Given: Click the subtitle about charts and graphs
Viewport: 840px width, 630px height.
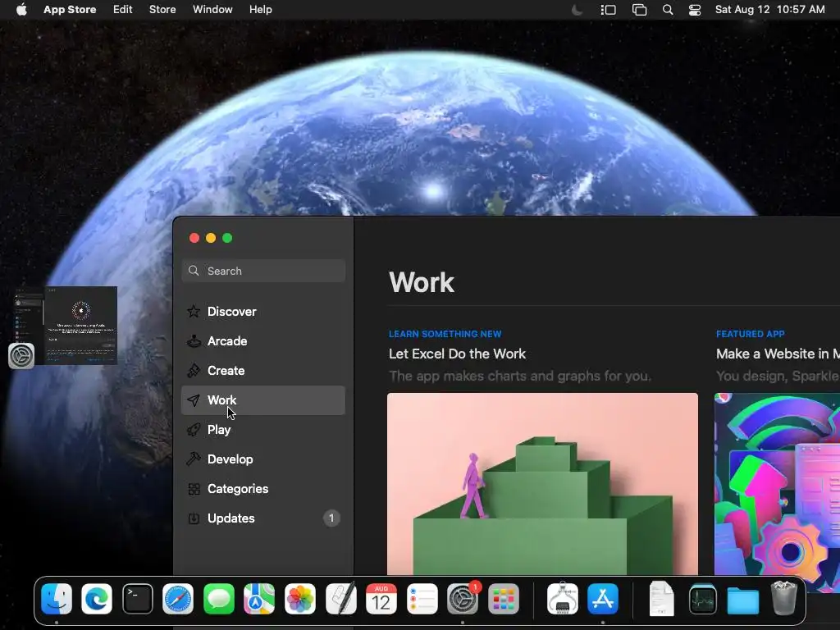Looking at the screenshot, I should tap(520, 376).
